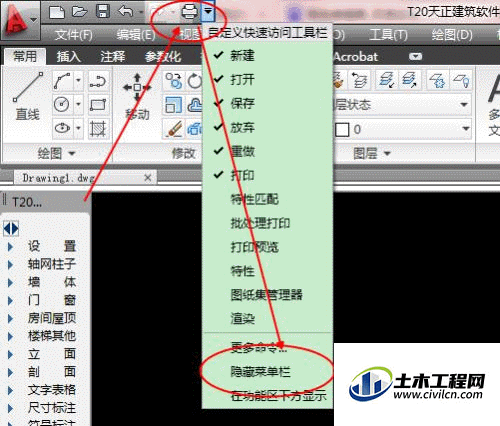Open the ellipse tool dropdown arrow
The image size is (500, 426).
coord(78,129)
